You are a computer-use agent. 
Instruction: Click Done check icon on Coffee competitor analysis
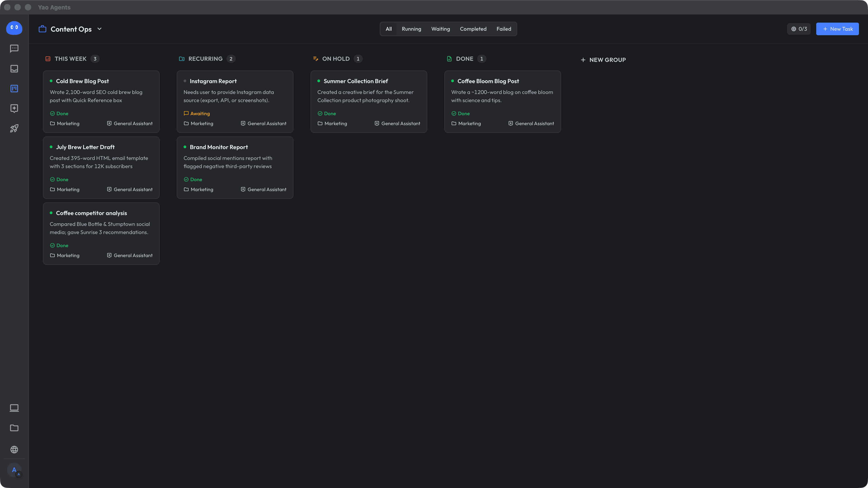pyautogui.click(x=52, y=246)
